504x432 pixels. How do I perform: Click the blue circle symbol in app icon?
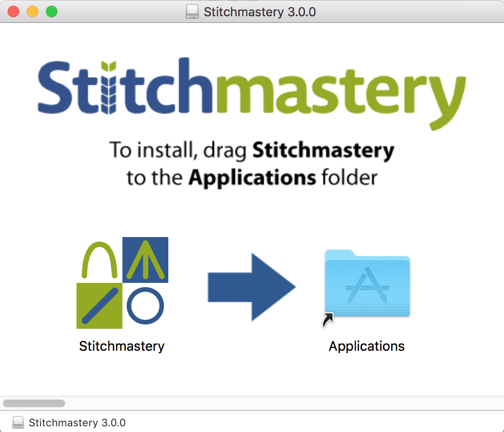[x=145, y=306]
